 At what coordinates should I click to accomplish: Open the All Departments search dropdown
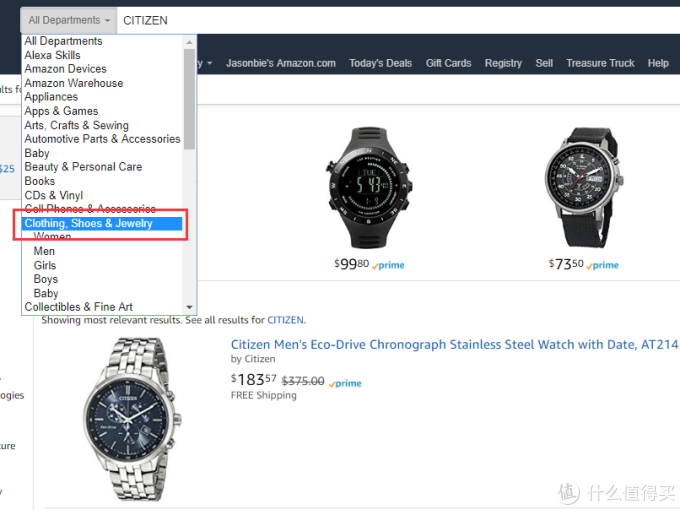69,20
